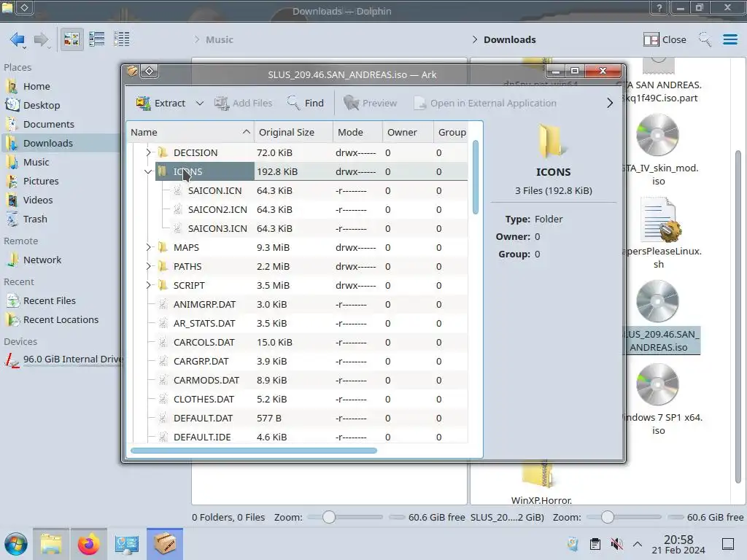
Task: Go forward in Dolphin
Action: pos(42,39)
